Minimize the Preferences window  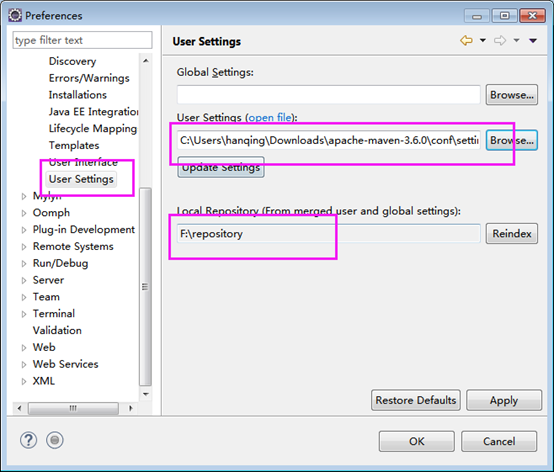point(477,16)
